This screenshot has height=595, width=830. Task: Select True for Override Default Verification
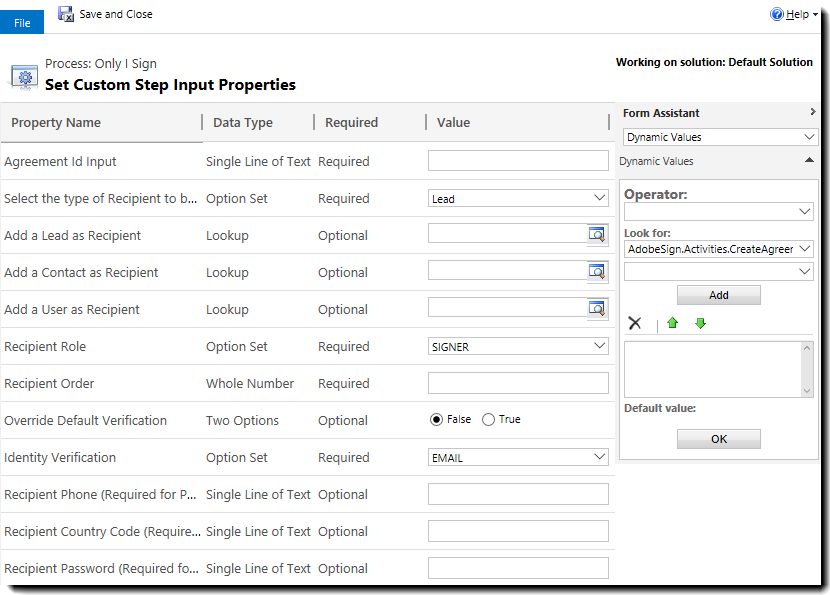coord(488,420)
